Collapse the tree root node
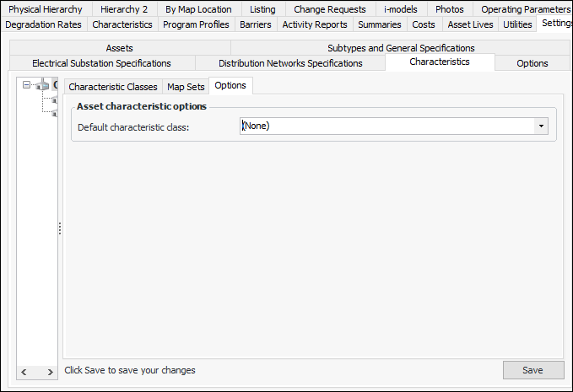The image size is (573, 392). pos(26,85)
